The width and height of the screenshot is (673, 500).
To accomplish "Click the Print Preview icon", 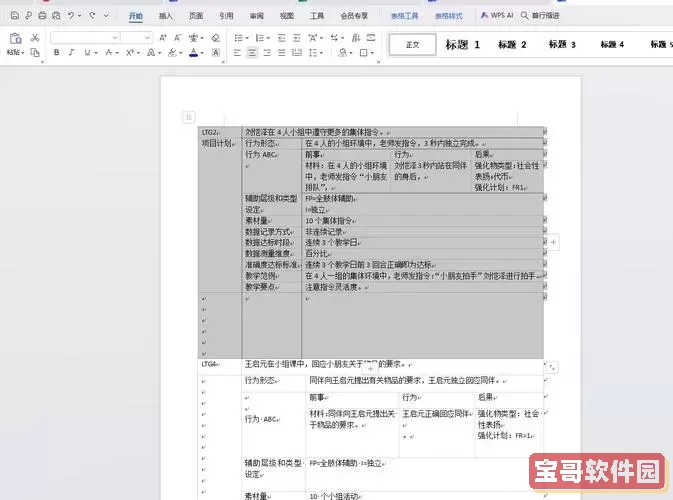I will (x=56, y=15).
